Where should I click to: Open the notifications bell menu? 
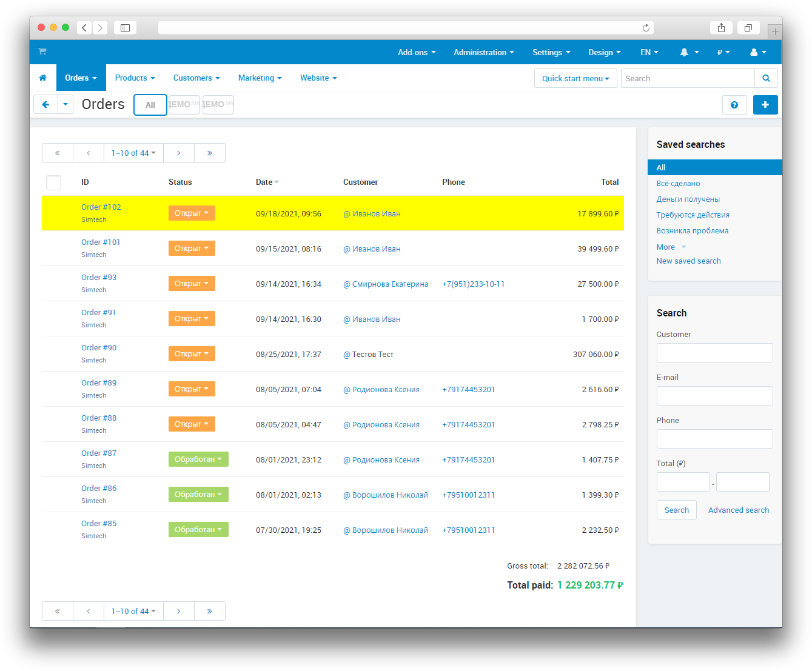(x=689, y=53)
